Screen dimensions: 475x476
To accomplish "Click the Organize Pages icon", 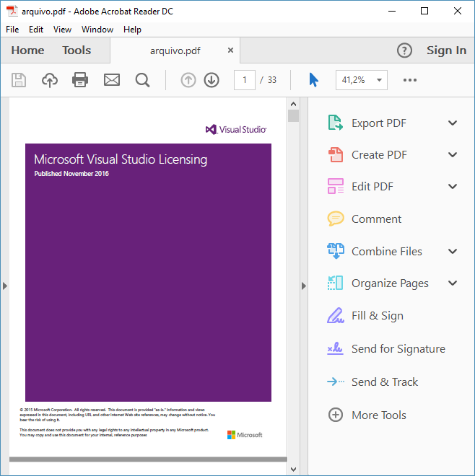I will (336, 283).
